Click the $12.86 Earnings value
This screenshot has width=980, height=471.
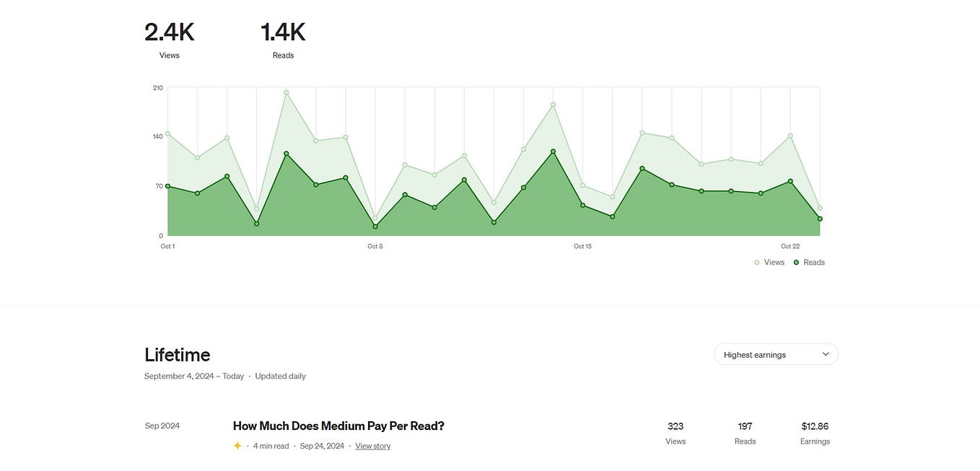(815, 426)
